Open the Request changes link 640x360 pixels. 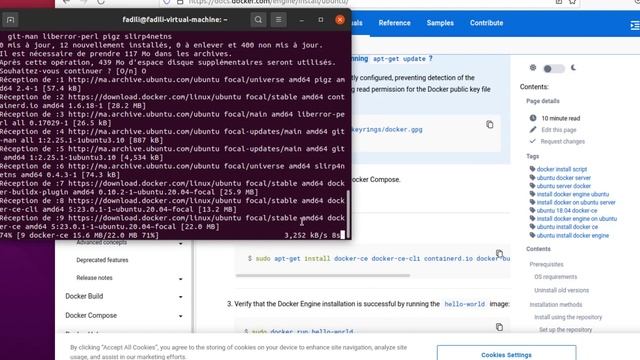coord(562,141)
